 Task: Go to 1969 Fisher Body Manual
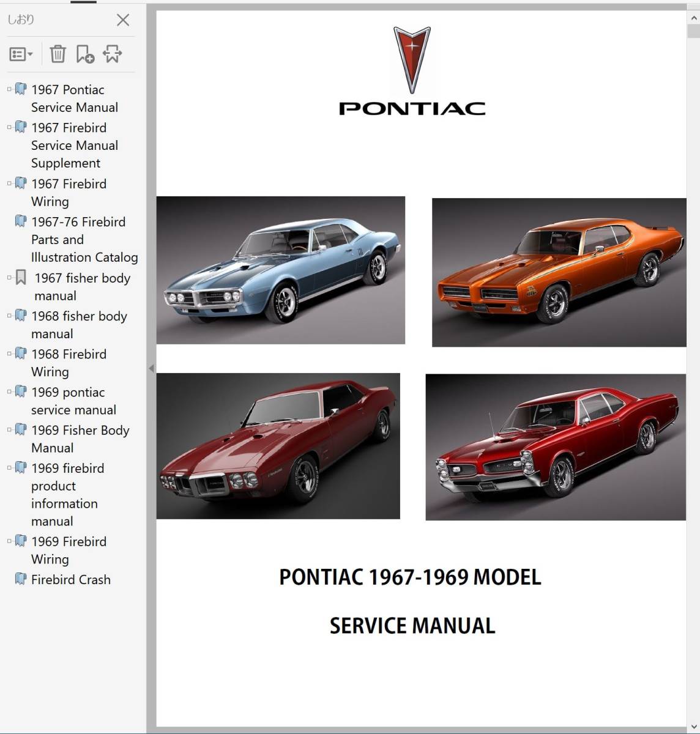click(x=80, y=439)
